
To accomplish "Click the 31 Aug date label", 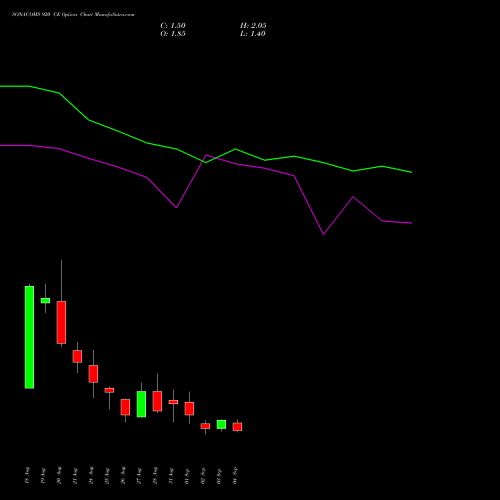I will (x=171, y=475).
